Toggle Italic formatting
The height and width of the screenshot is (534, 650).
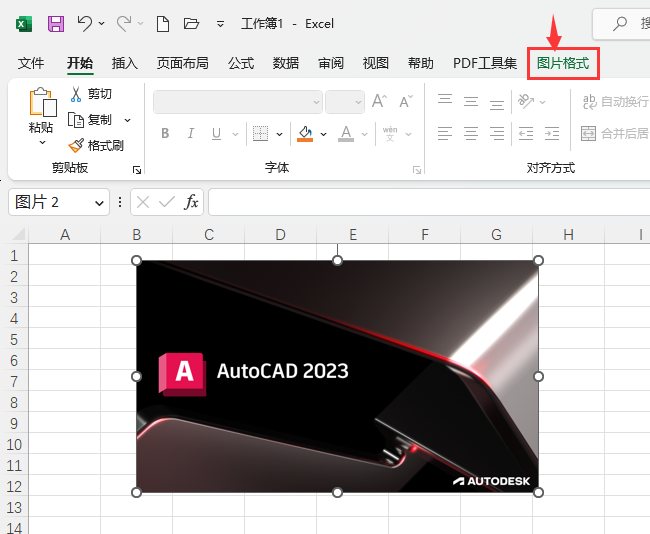tap(191, 134)
